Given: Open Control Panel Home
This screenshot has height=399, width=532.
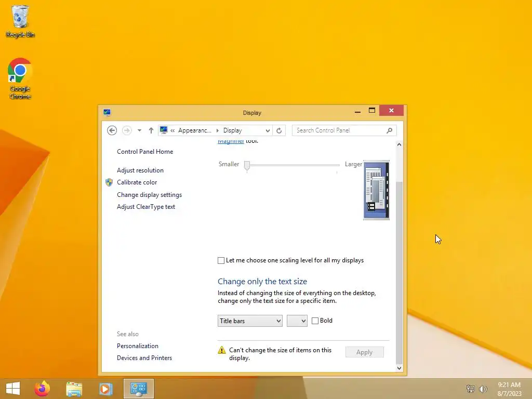Looking at the screenshot, I should (145, 152).
